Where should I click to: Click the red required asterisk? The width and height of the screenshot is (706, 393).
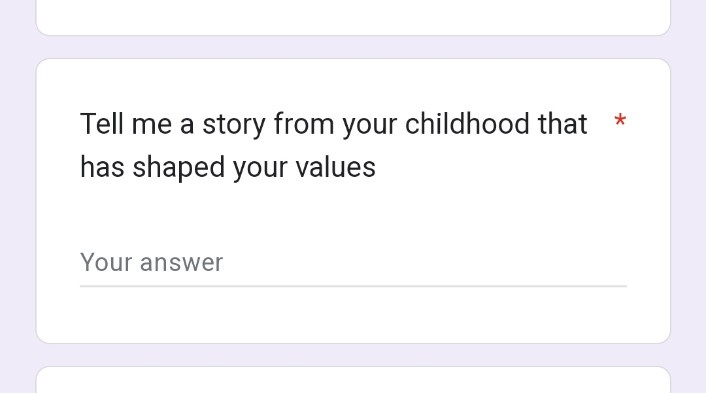point(620,121)
